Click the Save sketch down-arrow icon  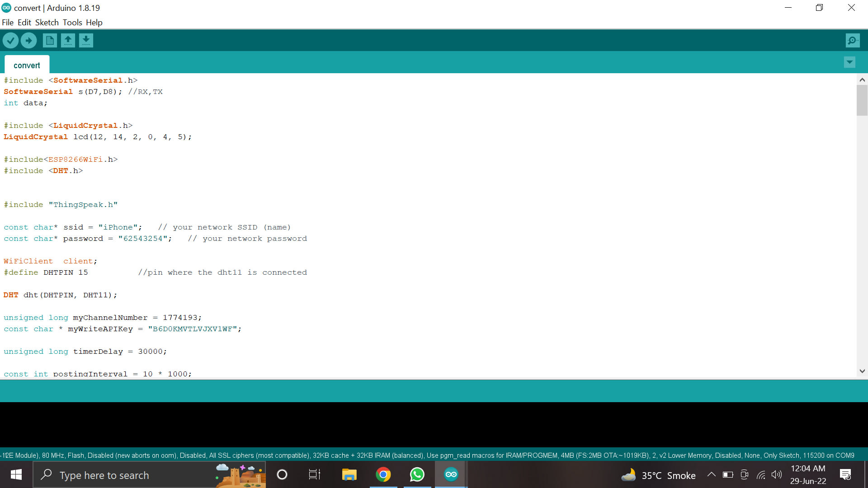[x=86, y=41]
